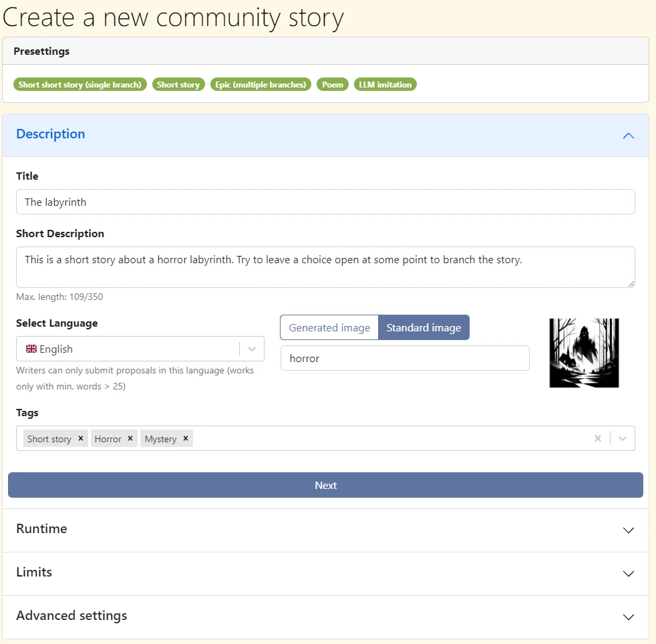Screen dimensions: 656x644
Task: Switch to Generated image mode
Action: [x=329, y=327]
